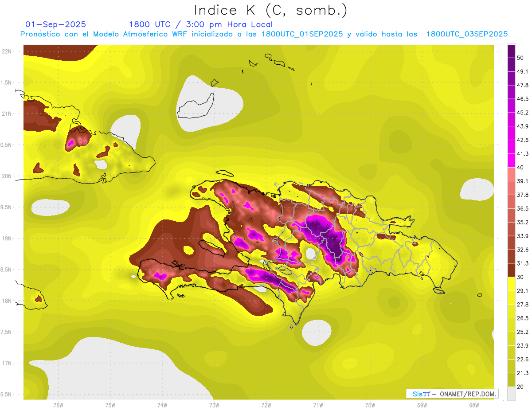Image resolution: width=532 pixels, height=411 pixels.
Task: Click the latitude label '20N'
Action: pyautogui.click(x=7, y=176)
